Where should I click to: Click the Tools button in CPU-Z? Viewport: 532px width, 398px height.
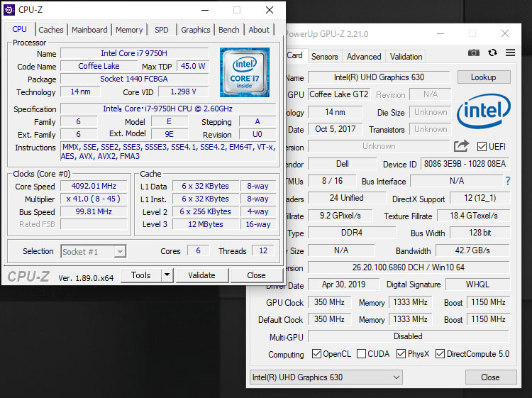[141, 275]
